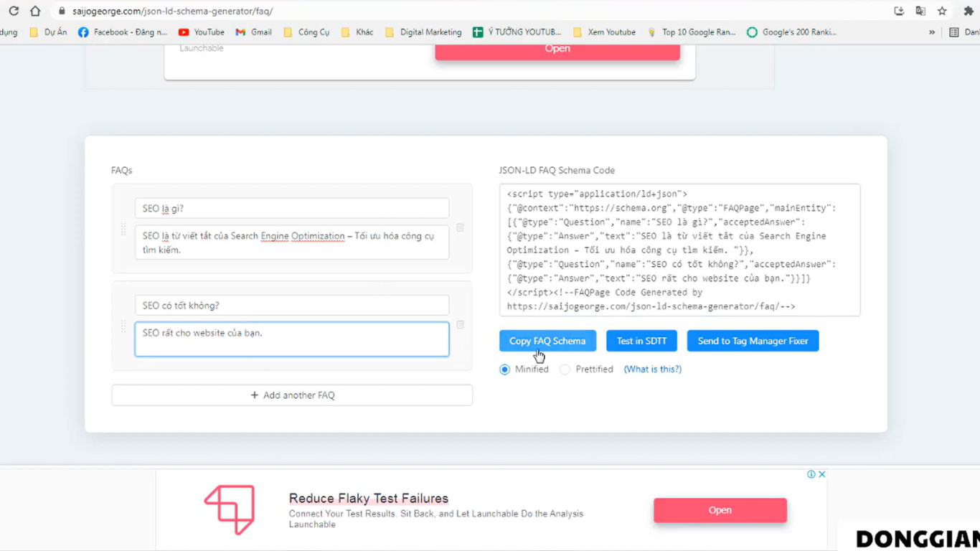The height and width of the screenshot is (551, 980).
Task: Open the reading list icon
Action: click(954, 32)
